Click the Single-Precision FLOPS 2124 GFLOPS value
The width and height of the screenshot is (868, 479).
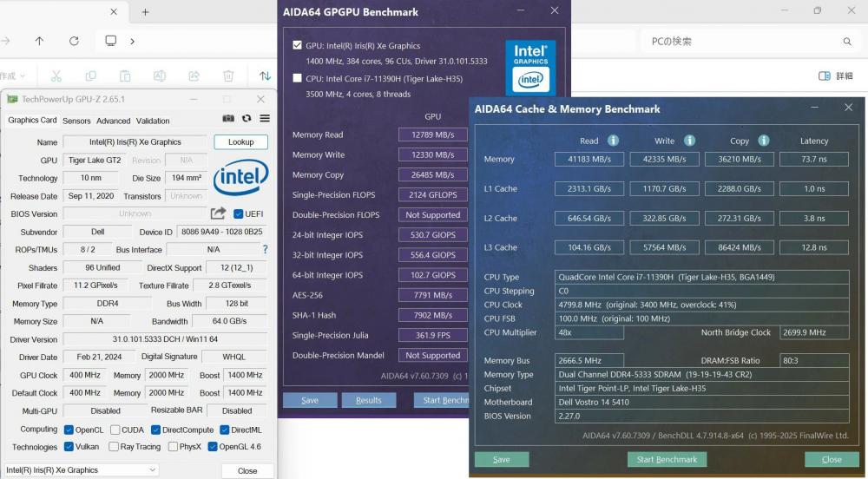433,194
